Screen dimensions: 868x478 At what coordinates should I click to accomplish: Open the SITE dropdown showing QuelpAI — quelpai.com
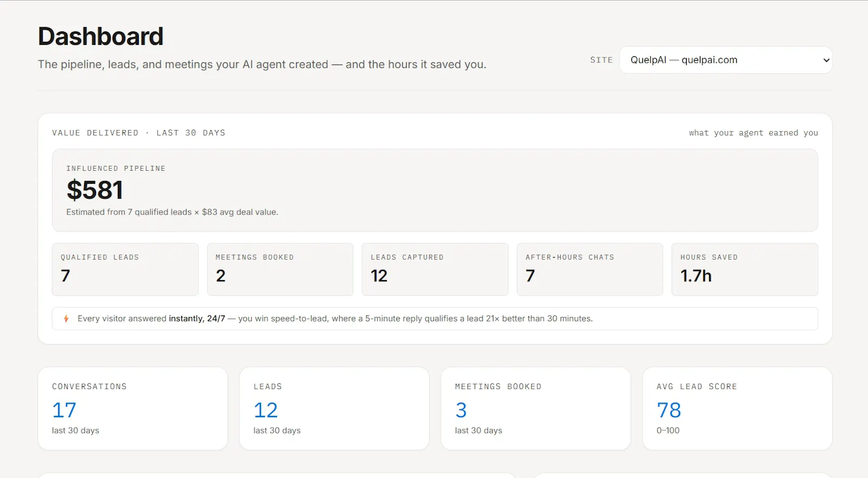tap(725, 60)
